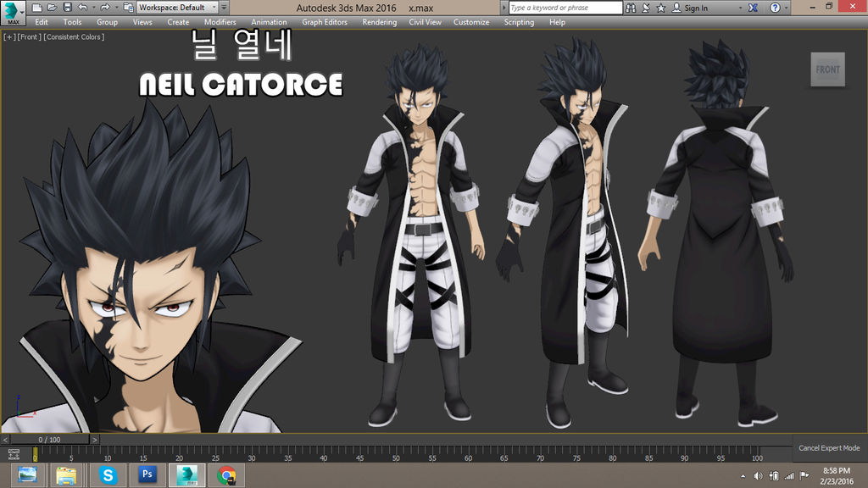The image size is (868, 488).
Task: Expand the Sign In dropdown arrow
Action: click(x=740, y=8)
